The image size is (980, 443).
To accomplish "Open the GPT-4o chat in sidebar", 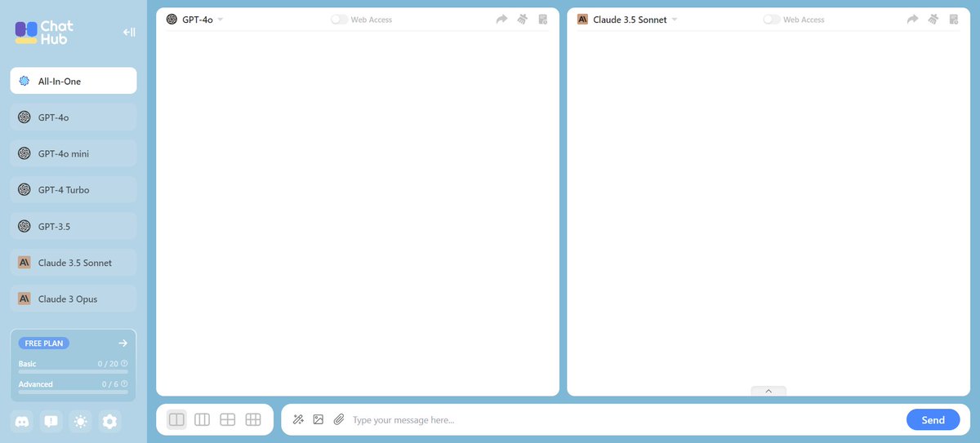I will [x=73, y=117].
